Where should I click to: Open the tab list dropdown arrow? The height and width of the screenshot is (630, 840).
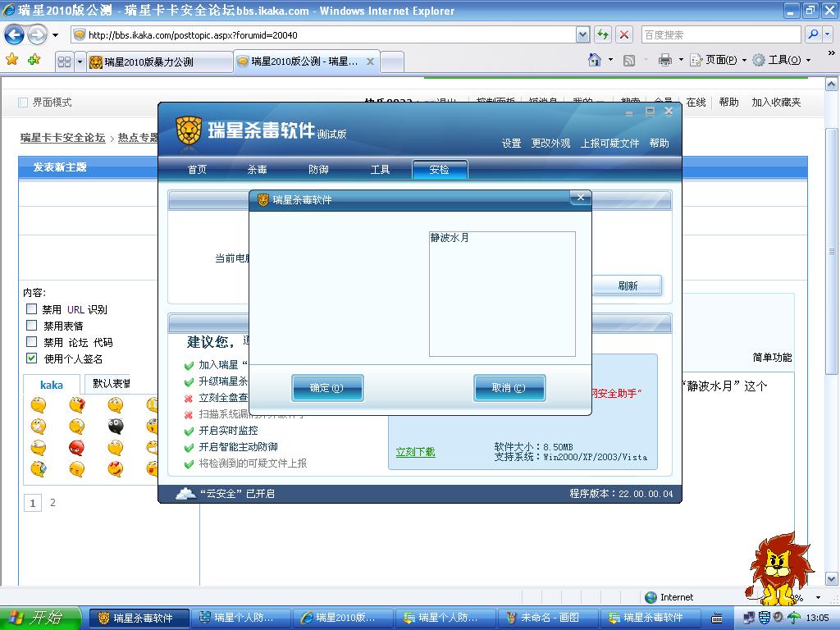point(80,62)
